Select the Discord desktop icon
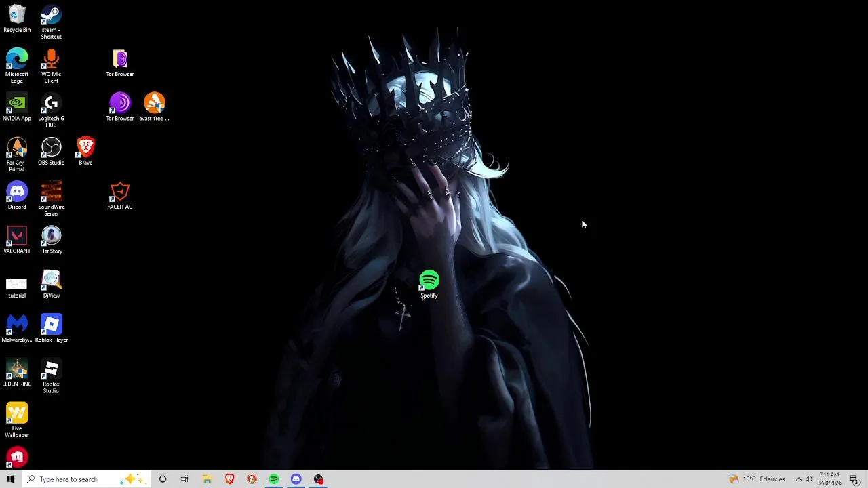The image size is (868, 488). (x=17, y=195)
